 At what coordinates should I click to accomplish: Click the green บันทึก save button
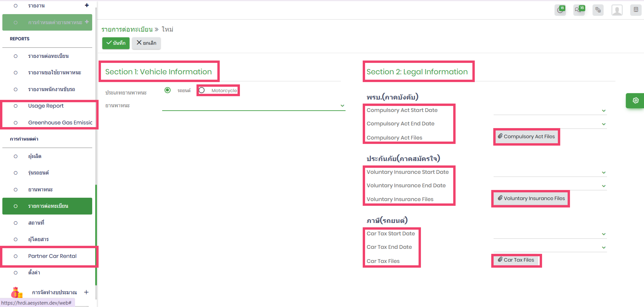[116, 43]
